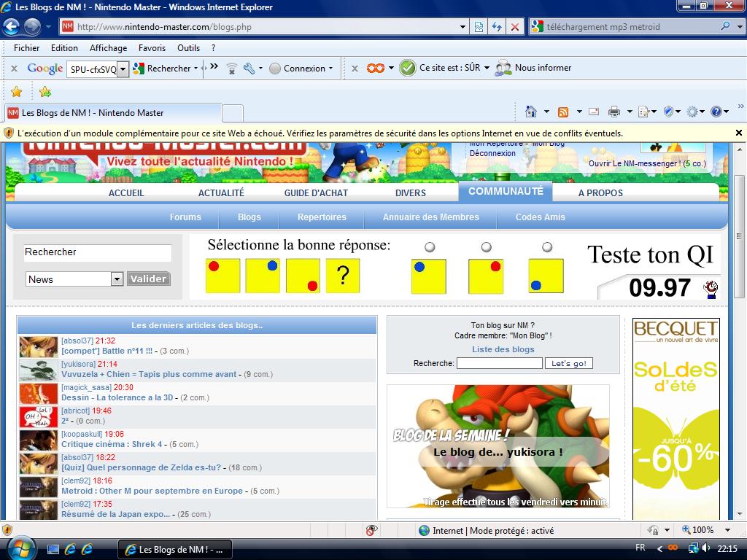This screenshot has width=747, height=560.
Task: Open Metroid : Other M pour septembre article
Action: pos(152,491)
